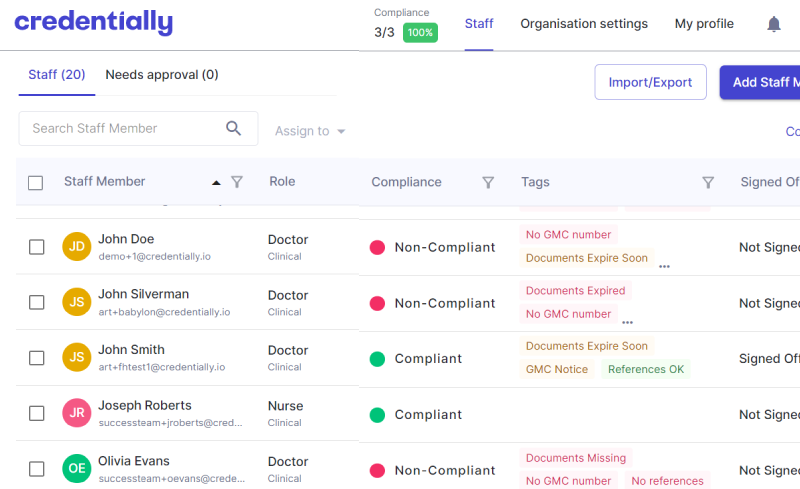Open the notifications bell
The width and height of the screenshot is (800, 489).
coord(773,24)
